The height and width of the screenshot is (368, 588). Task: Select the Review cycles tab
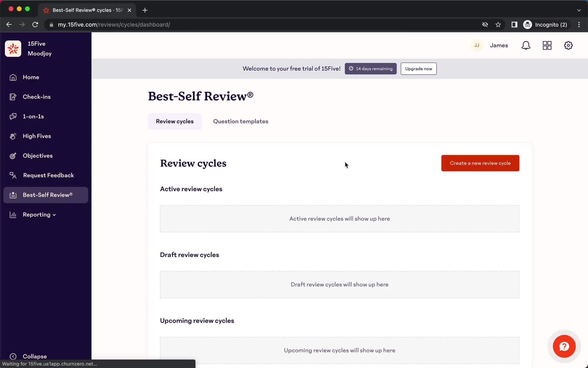175,121
